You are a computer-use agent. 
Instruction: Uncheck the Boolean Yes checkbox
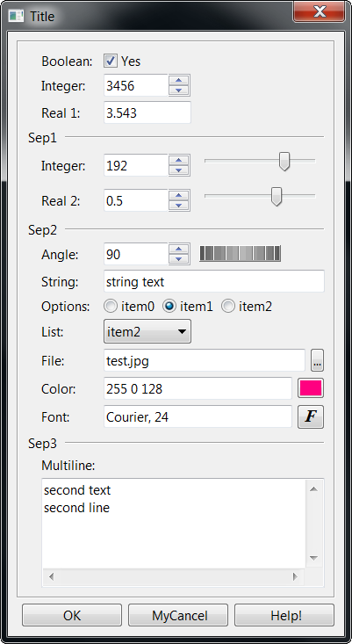[x=110, y=62]
